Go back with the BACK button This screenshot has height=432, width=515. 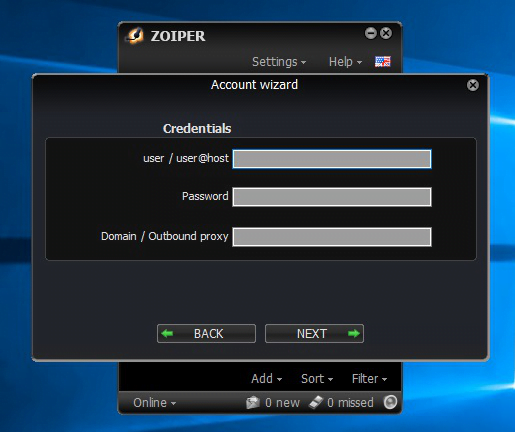(206, 333)
